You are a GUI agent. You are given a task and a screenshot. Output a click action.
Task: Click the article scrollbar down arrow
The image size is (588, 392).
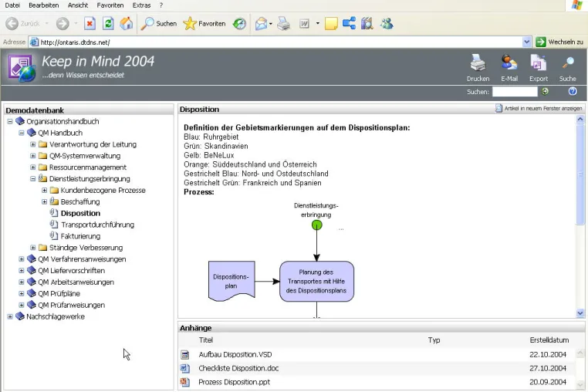click(580, 313)
